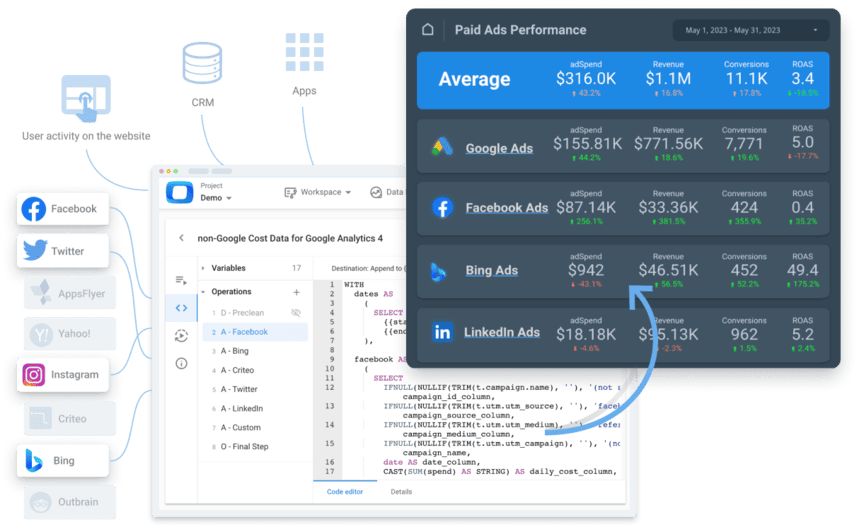Screen dimensions: 859x527
Task: Open the Bing Ads link
Action: click(x=491, y=270)
